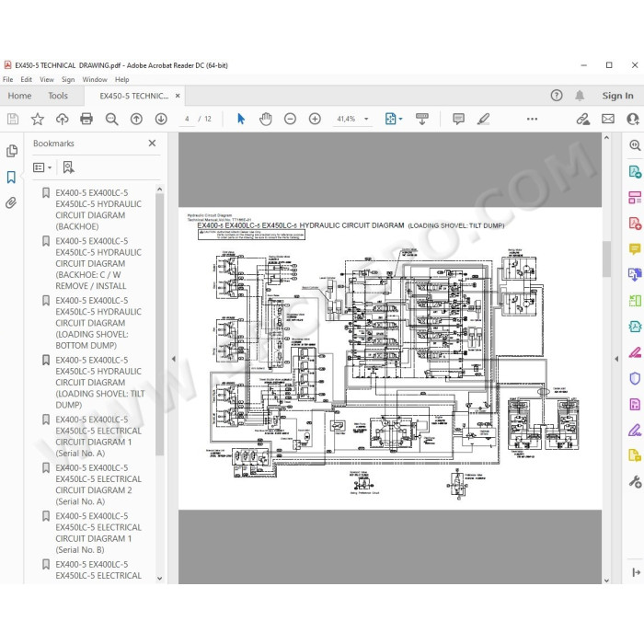Toggle the Bookmarks panel icon
The image size is (644, 644).
[11, 177]
